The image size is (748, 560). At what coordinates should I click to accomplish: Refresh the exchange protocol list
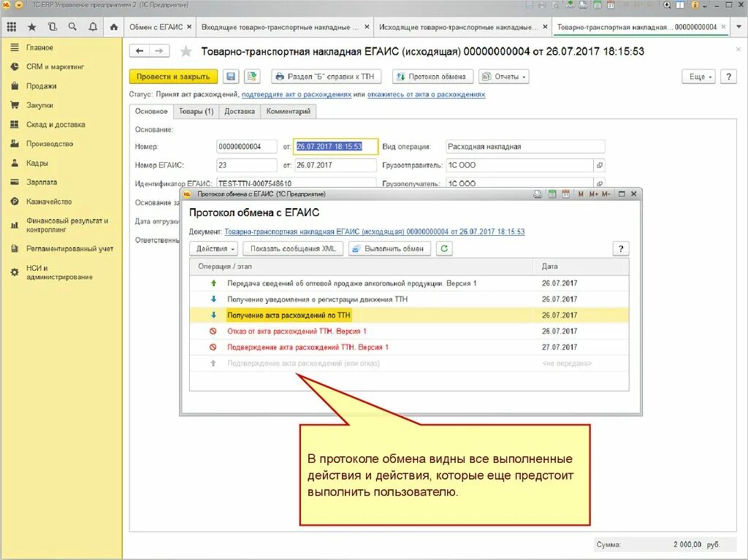pyautogui.click(x=444, y=248)
